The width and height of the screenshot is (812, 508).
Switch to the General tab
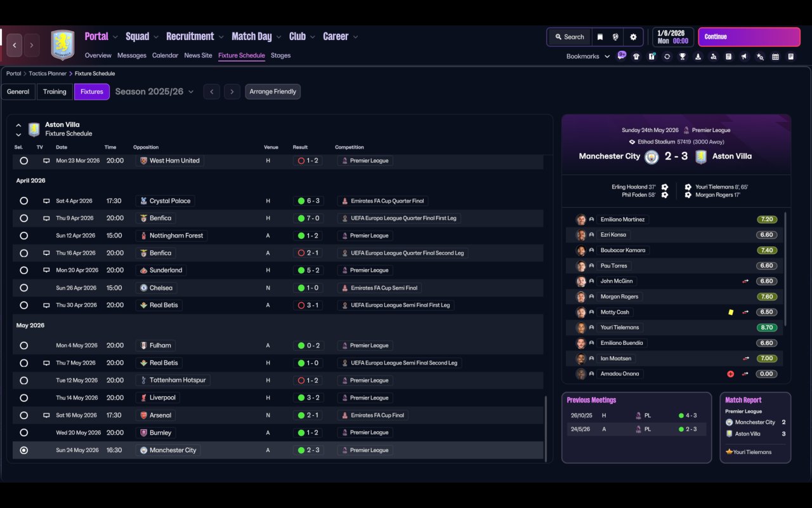(x=18, y=92)
